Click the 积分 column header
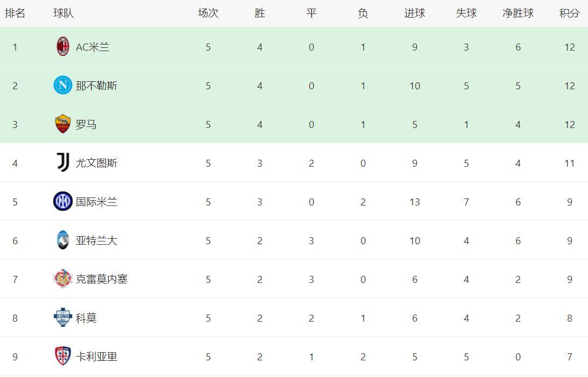 569,13
